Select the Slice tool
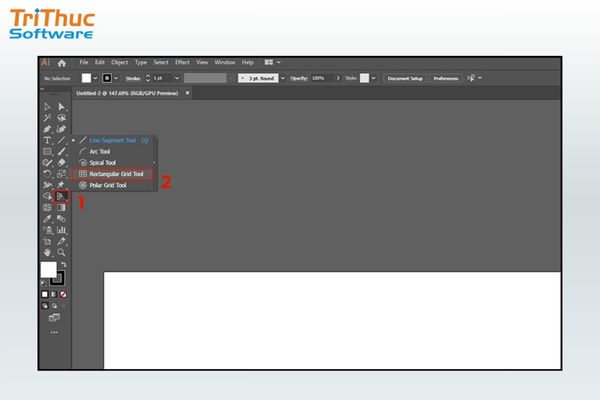This screenshot has height=400, width=600. pyautogui.click(x=61, y=242)
